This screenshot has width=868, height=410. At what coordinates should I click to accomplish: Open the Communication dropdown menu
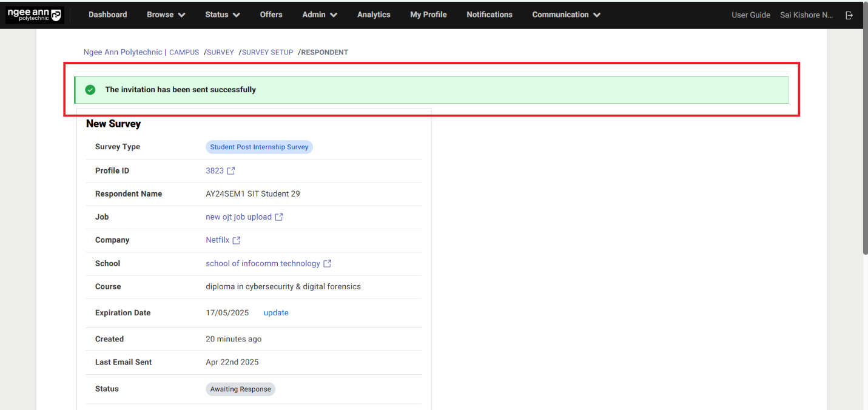(565, 15)
